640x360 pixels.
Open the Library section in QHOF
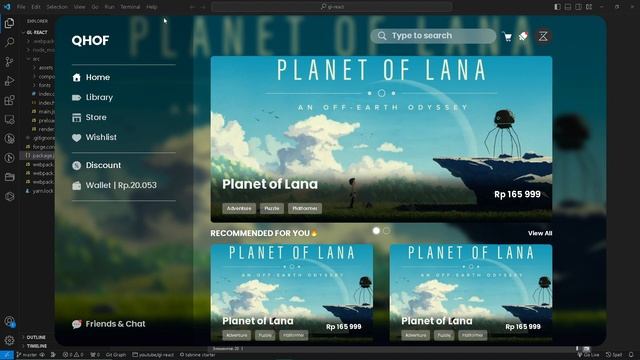pos(93,97)
